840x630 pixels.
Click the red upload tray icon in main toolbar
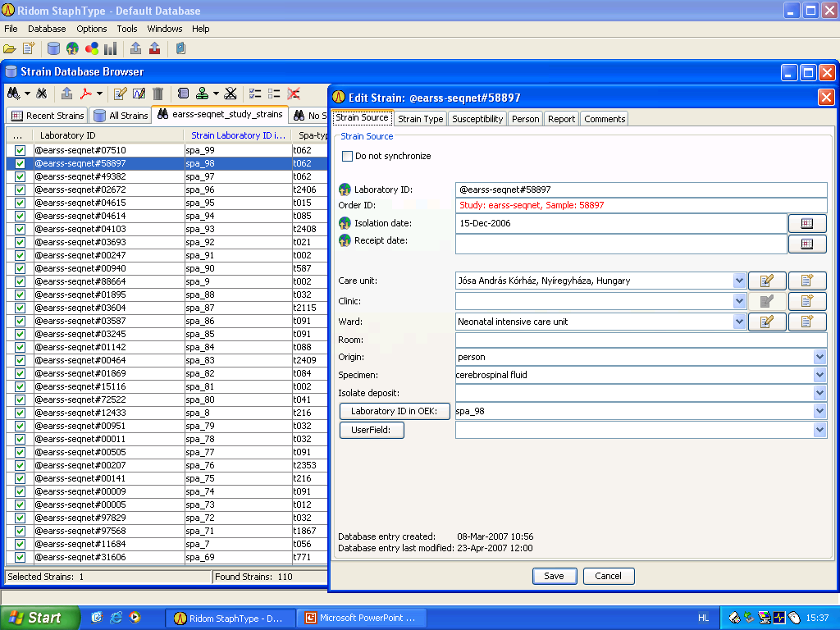[x=155, y=48]
